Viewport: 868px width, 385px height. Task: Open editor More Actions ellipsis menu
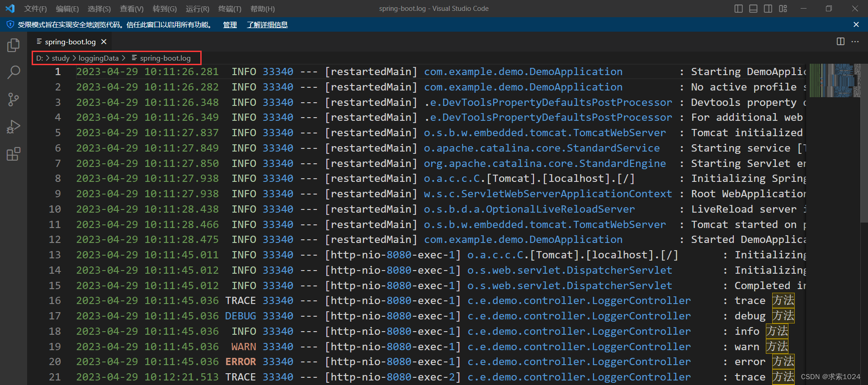pos(855,42)
